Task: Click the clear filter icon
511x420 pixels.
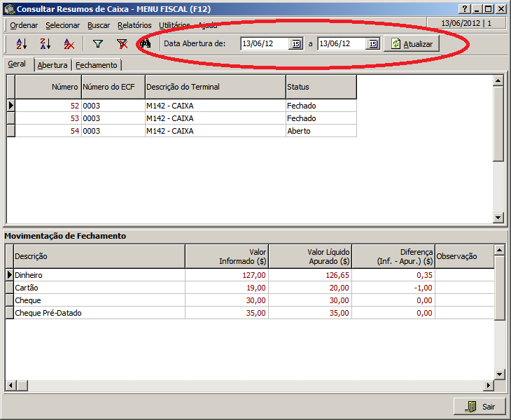Action: (x=122, y=43)
